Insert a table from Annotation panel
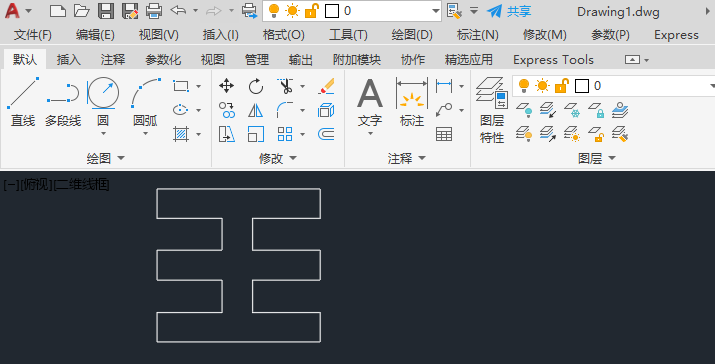 (x=444, y=134)
